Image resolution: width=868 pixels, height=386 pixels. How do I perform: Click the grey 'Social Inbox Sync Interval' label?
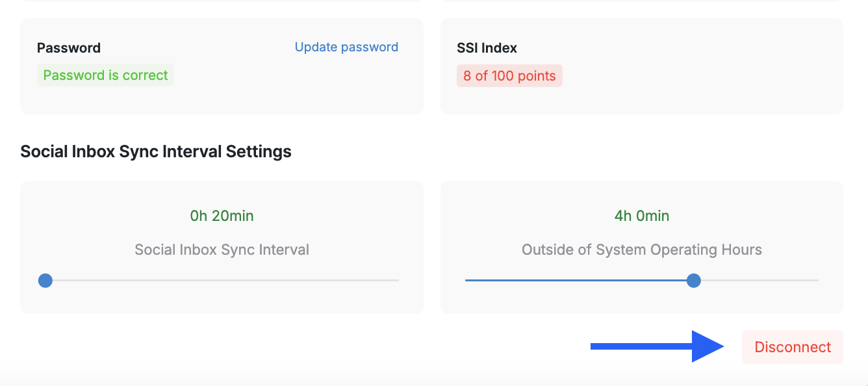tap(222, 250)
